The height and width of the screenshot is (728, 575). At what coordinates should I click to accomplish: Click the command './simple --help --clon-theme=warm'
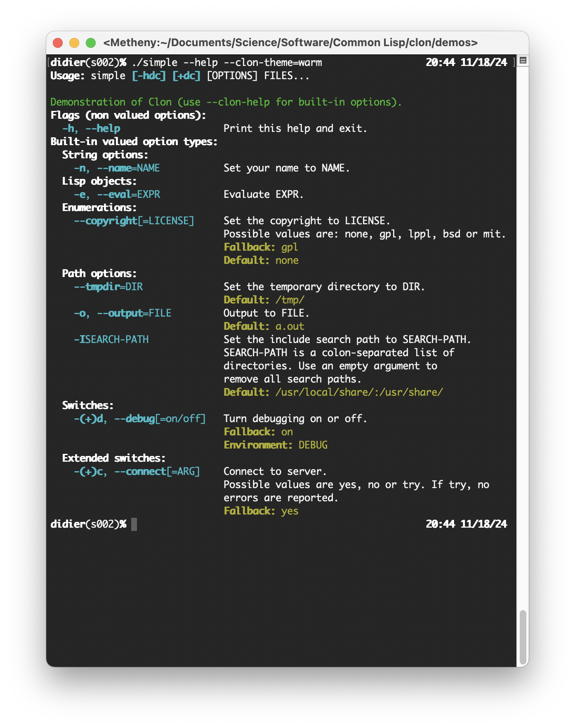pyautogui.click(x=227, y=63)
